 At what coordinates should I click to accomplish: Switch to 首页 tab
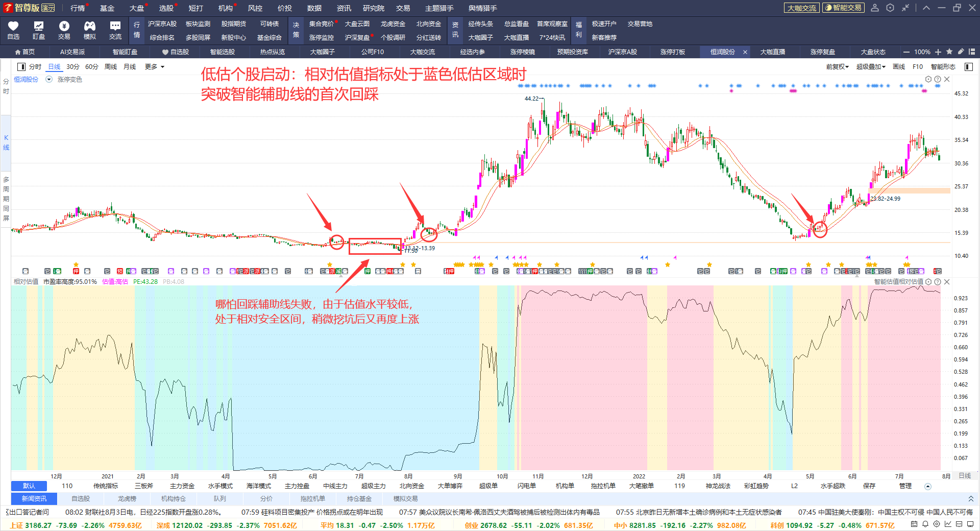point(25,52)
